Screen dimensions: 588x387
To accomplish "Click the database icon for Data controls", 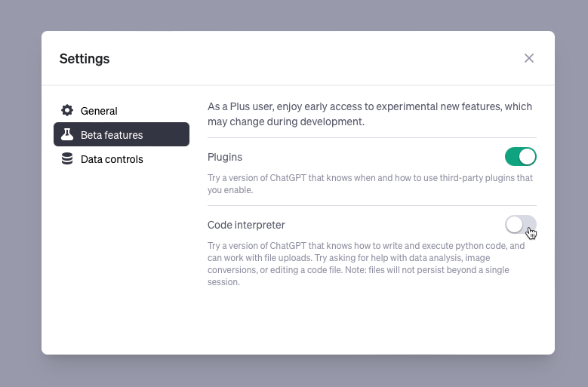I will (67, 159).
